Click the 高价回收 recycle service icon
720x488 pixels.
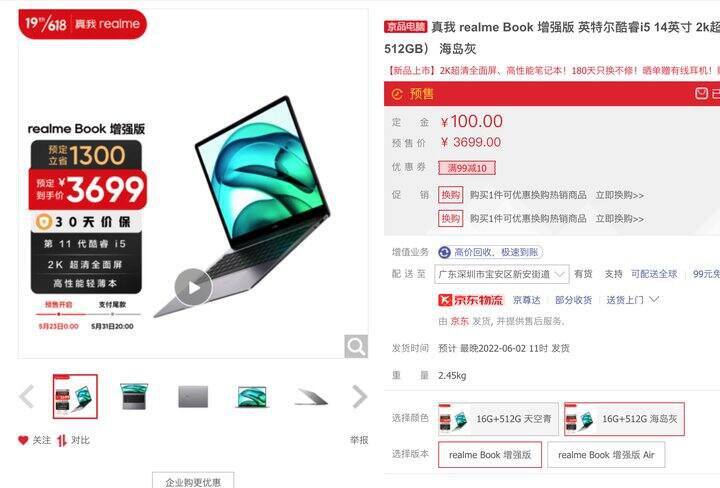(x=444, y=252)
